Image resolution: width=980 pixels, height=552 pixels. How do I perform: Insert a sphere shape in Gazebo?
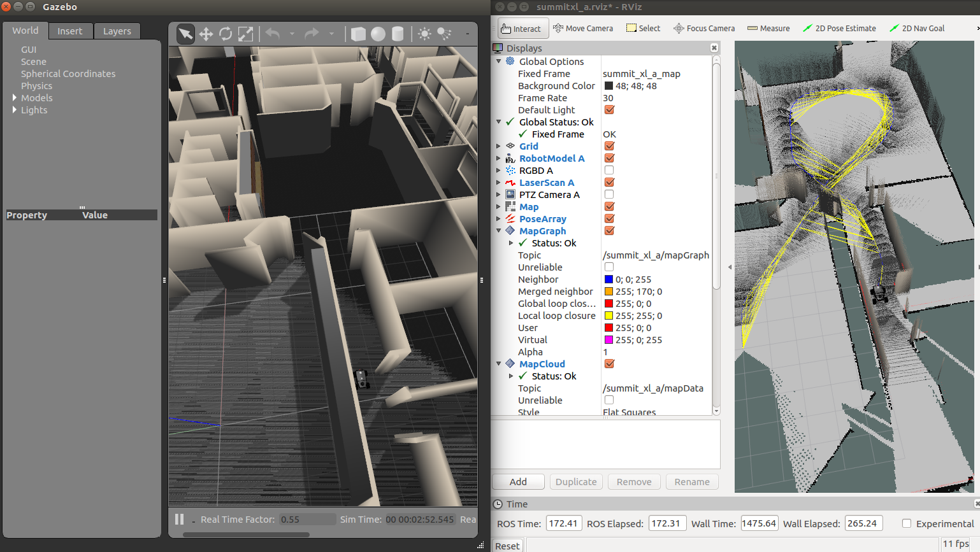[378, 34]
